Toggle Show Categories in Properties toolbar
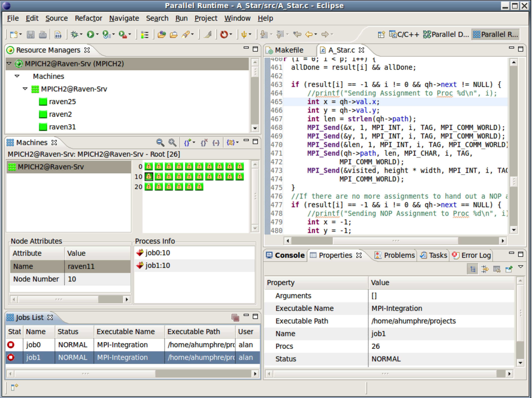532x398 pixels. 473,269
